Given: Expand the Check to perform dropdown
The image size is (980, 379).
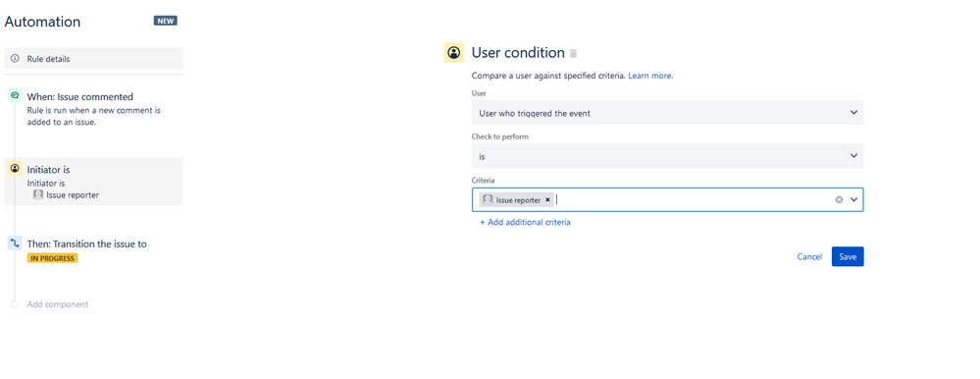Looking at the screenshot, I should 667,156.
